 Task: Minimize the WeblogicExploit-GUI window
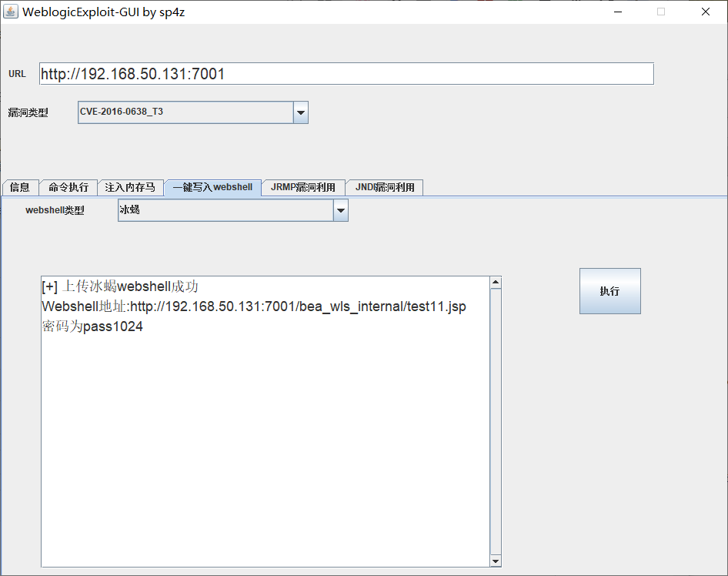(618, 12)
